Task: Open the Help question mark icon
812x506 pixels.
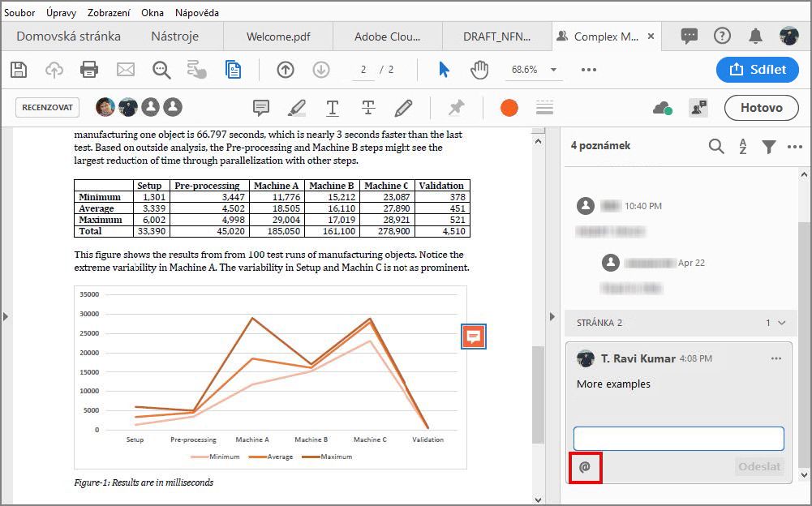Action: [x=722, y=36]
